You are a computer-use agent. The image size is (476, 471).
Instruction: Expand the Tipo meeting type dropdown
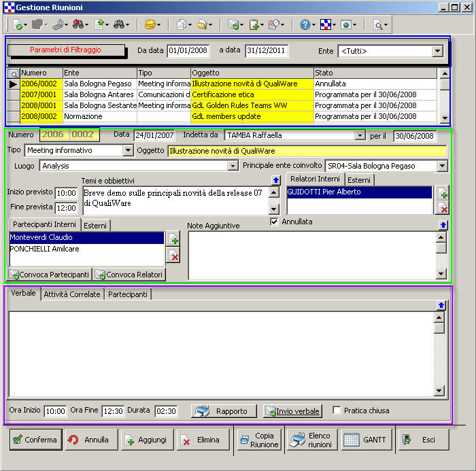[128, 151]
